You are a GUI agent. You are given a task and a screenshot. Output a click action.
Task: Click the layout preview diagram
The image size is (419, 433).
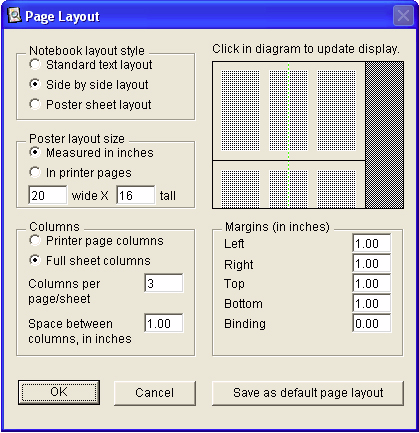tap(308, 135)
